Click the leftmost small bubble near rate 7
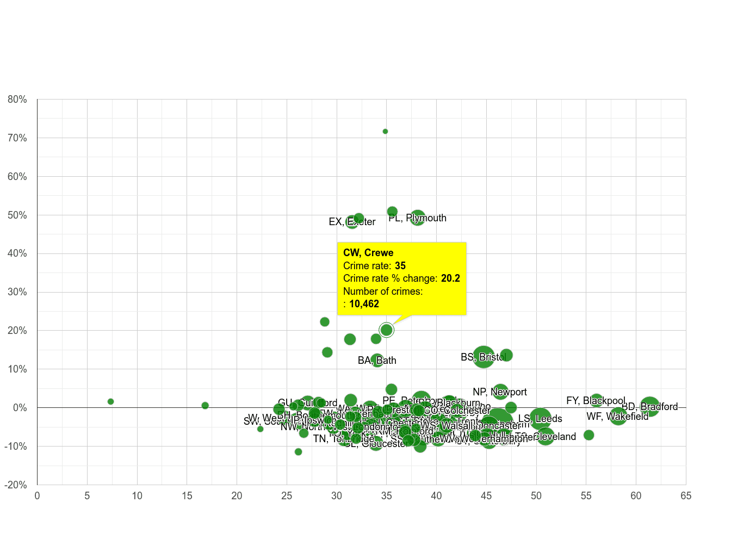The height and width of the screenshot is (533, 756). [x=110, y=401]
